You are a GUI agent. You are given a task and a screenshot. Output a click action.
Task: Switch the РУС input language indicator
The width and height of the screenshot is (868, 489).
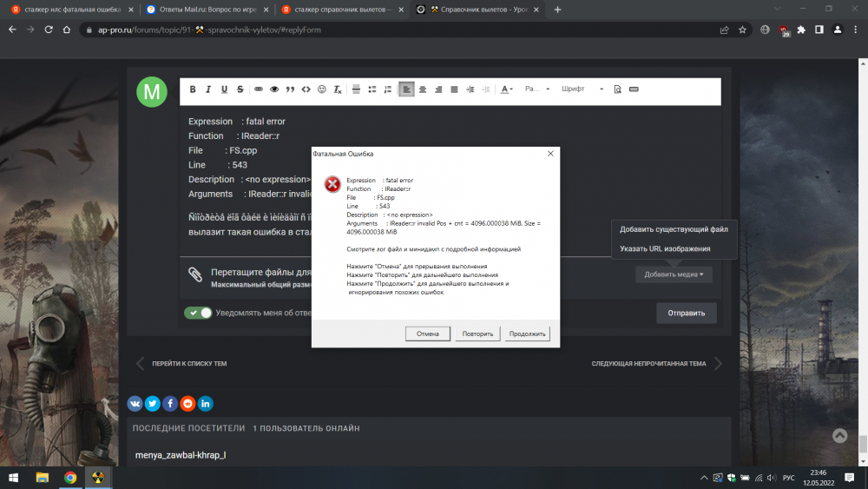pyautogui.click(x=788, y=478)
